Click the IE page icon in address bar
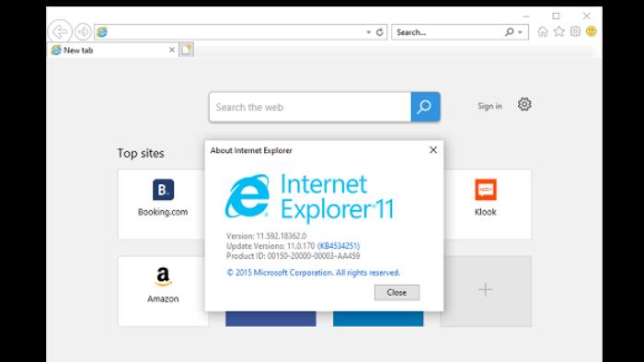This screenshot has height=362, width=644. 102,31
